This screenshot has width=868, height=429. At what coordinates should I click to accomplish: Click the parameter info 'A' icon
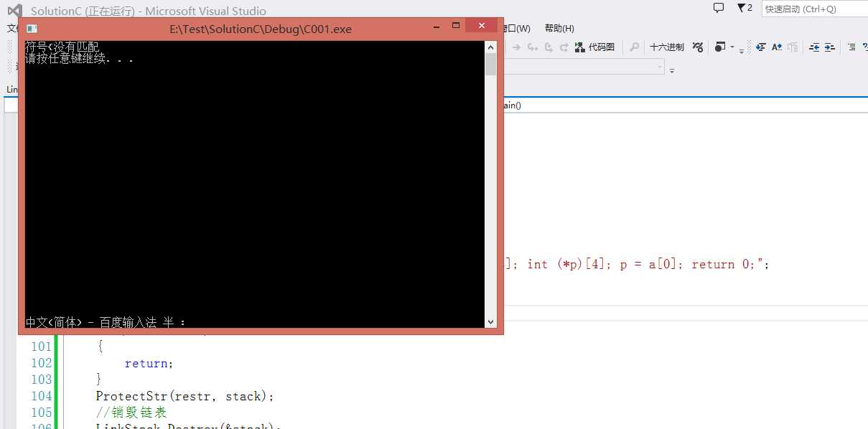(x=777, y=47)
